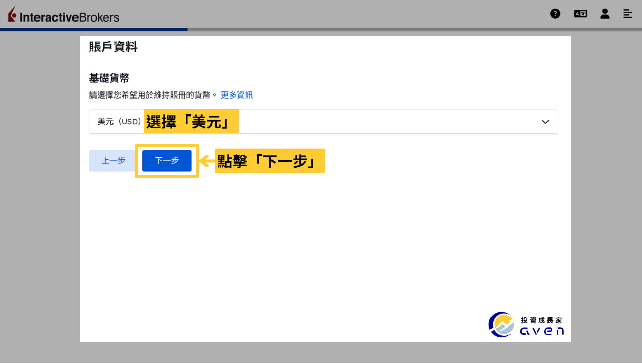Click the Interactive Brokers logo
The width and height of the screenshot is (642, 364).
point(63,15)
